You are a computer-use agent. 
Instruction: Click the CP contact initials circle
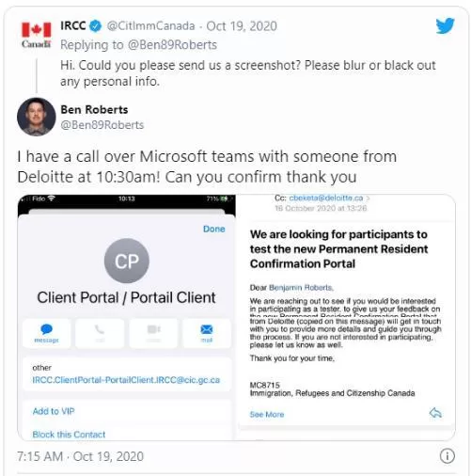coord(127,261)
